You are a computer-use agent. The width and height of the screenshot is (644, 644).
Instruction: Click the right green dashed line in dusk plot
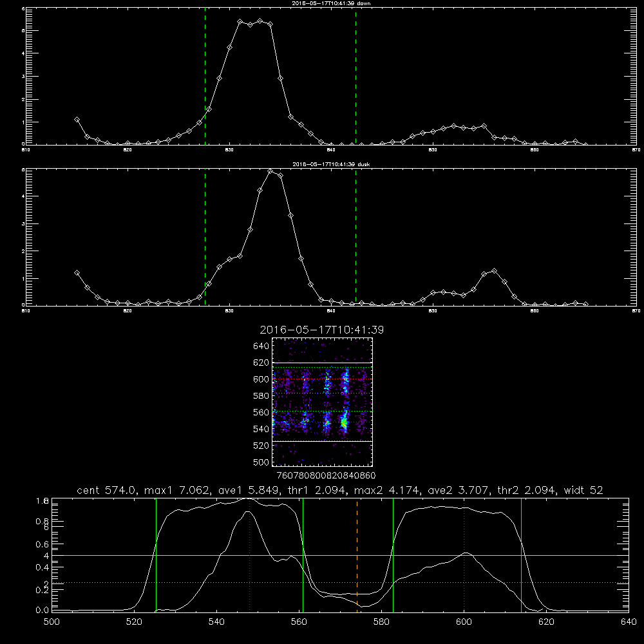coord(355,237)
